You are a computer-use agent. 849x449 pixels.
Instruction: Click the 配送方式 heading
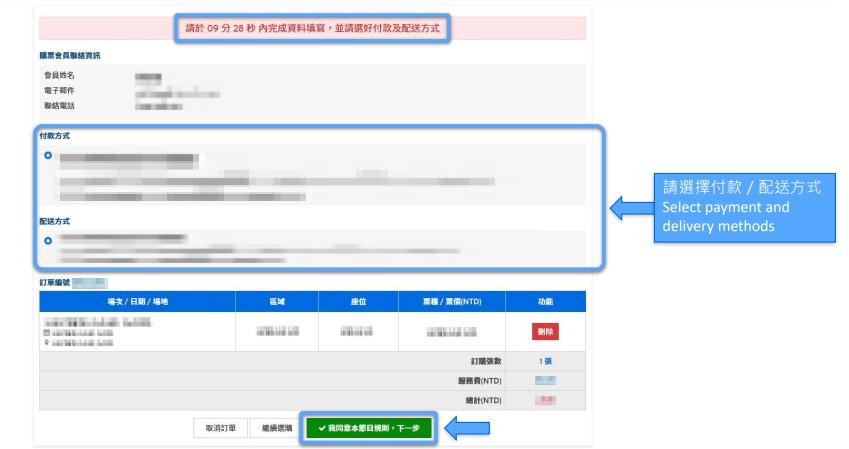(x=55, y=221)
